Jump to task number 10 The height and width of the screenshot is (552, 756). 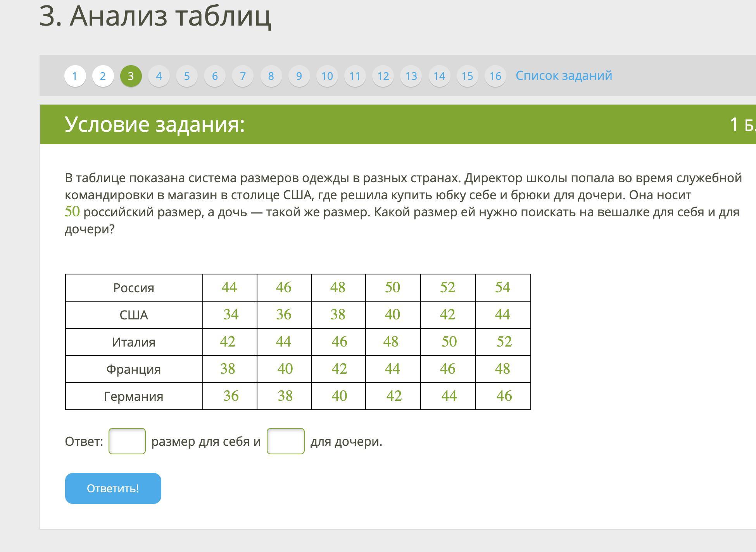[327, 76]
